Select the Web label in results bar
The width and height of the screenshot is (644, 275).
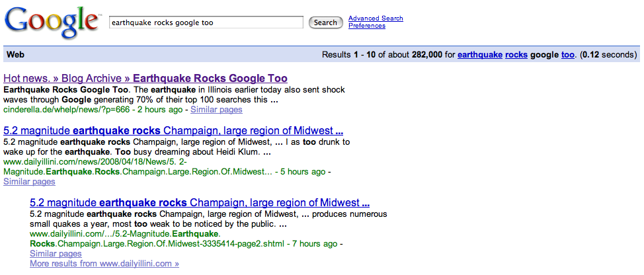(x=15, y=55)
